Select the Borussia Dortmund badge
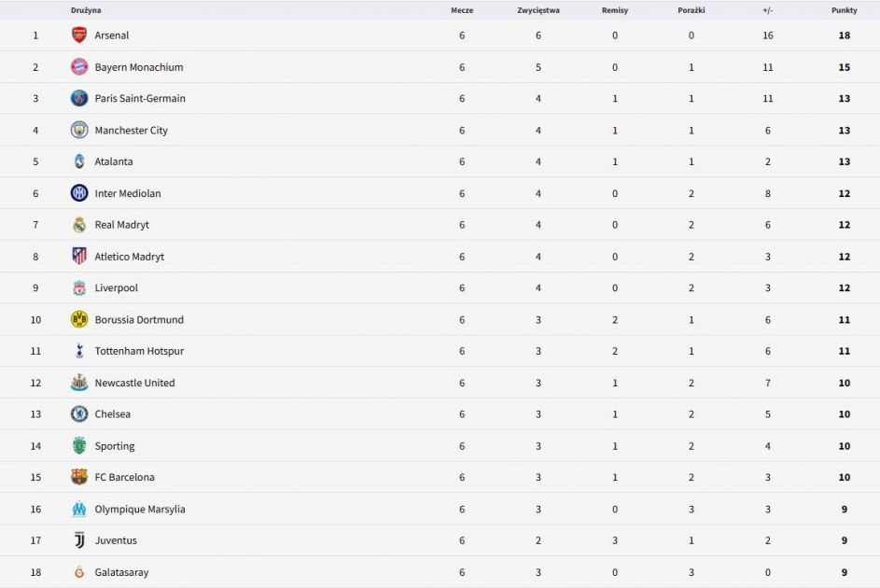This screenshot has width=880, height=588. (79, 320)
